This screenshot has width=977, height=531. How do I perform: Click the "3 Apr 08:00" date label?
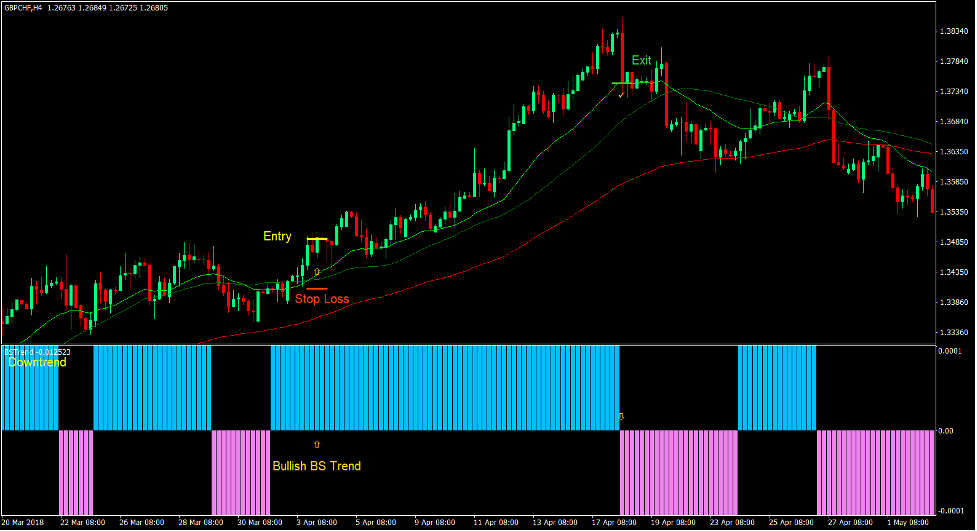tap(317, 522)
